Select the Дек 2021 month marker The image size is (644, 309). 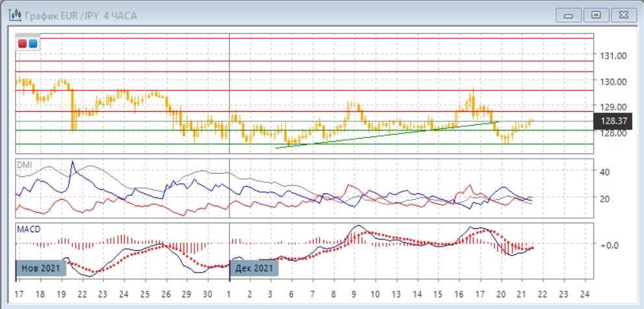pyautogui.click(x=254, y=268)
